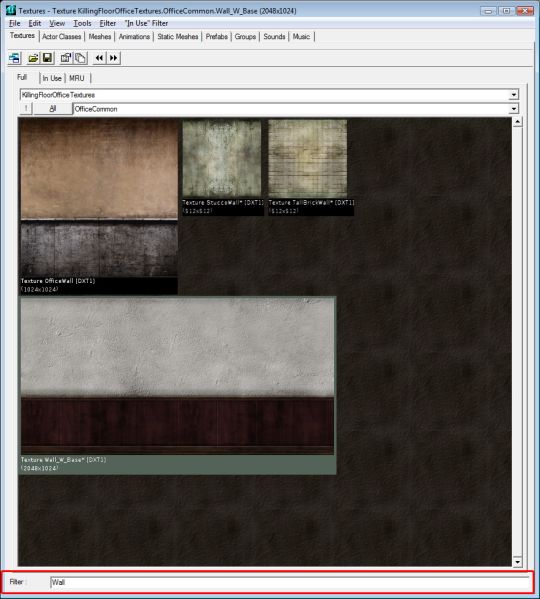540x599 pixels.
Task: Open a texture package with the folder icon
Action: click(x=34, y=58)
